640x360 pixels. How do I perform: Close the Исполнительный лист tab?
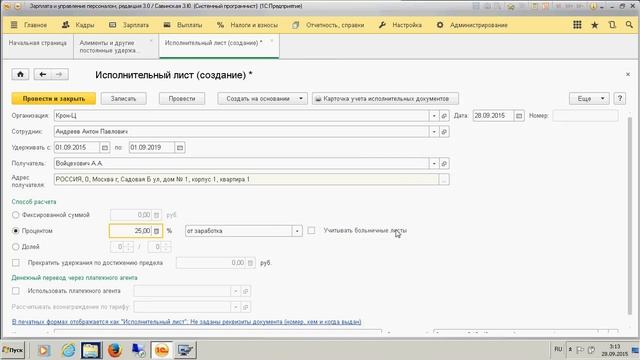271,42
